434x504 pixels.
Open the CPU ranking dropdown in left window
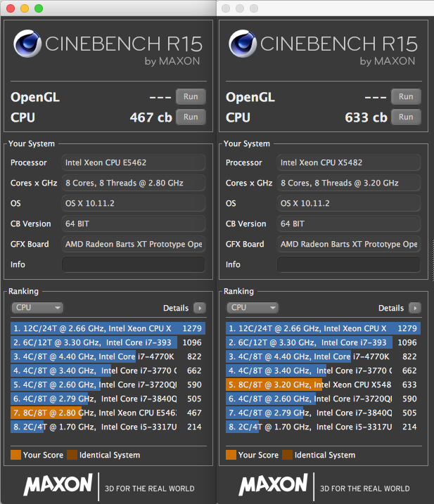pyautogui.click(x=37, y=308)
